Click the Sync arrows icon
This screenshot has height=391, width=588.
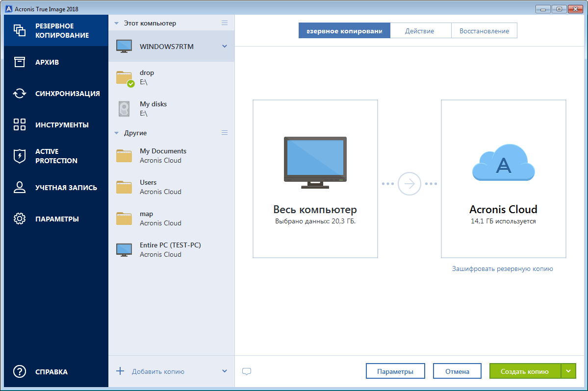[x=20, y=93]
